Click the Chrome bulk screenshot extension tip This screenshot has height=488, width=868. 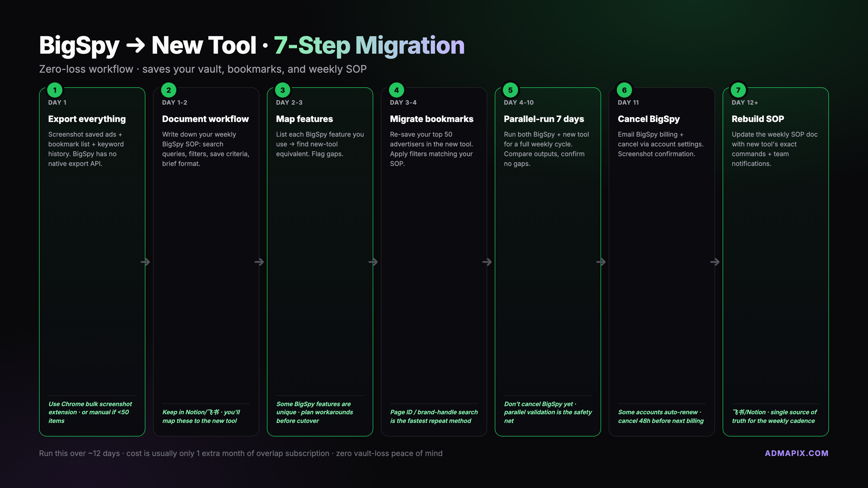pos(90,412)
